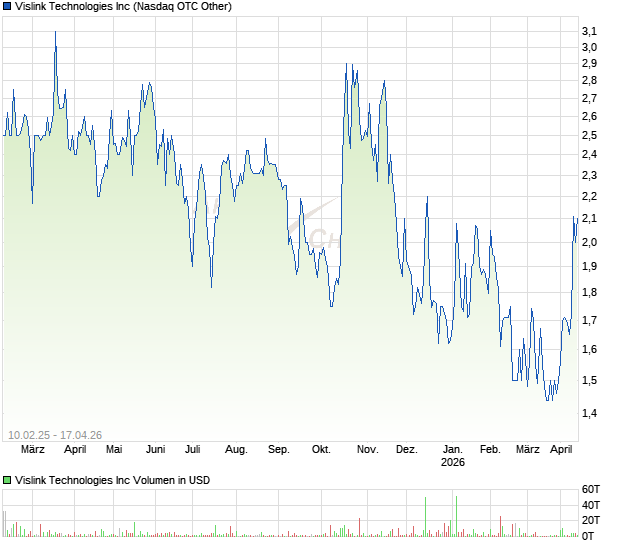The width and height of the screenshot is (620, 546).
Task: Click the '1,8' price axis label
Action: coord(589,293)
